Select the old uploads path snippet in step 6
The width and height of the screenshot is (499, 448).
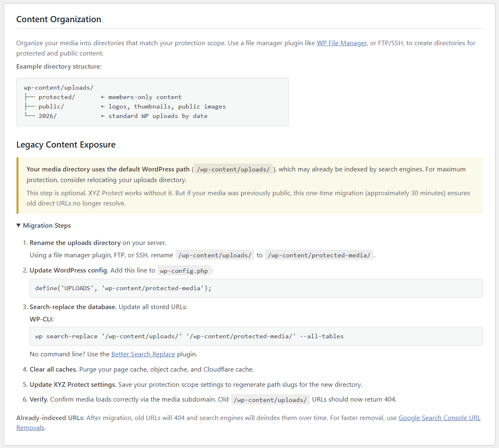pos(270,399)
